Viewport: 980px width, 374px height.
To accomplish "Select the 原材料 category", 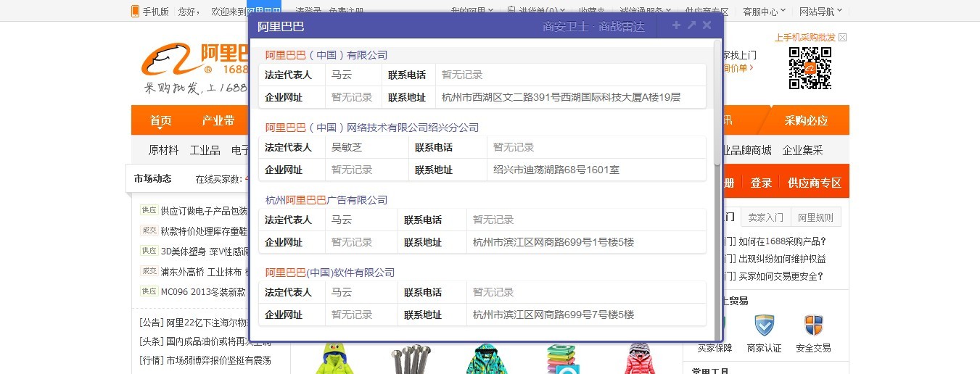I will (164, 151).
